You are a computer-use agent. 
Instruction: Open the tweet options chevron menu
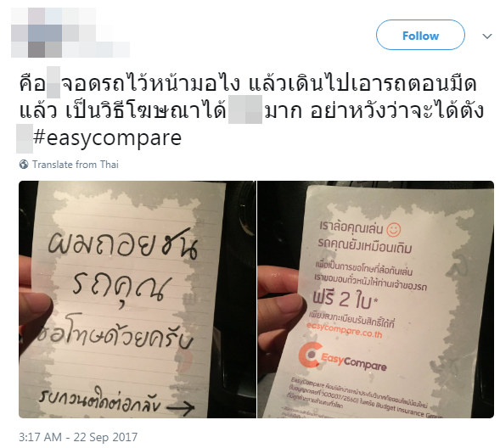[487, 36]
